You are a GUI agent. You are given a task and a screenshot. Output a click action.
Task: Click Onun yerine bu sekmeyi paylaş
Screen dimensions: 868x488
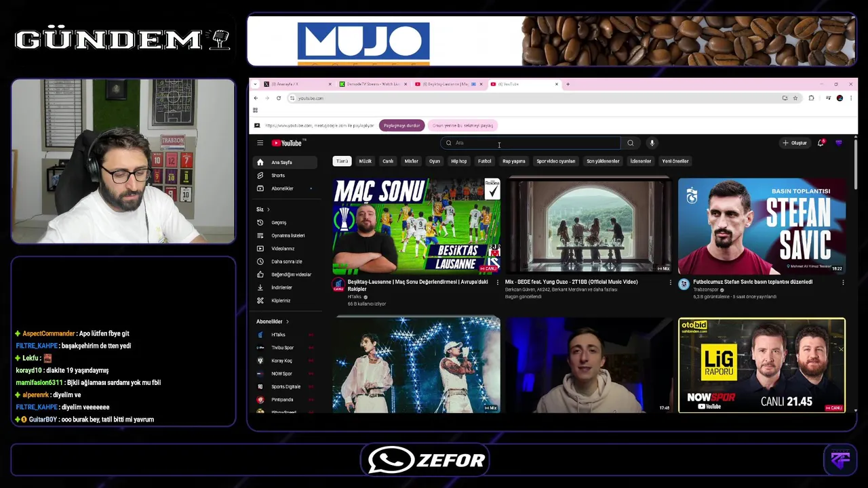463,125
